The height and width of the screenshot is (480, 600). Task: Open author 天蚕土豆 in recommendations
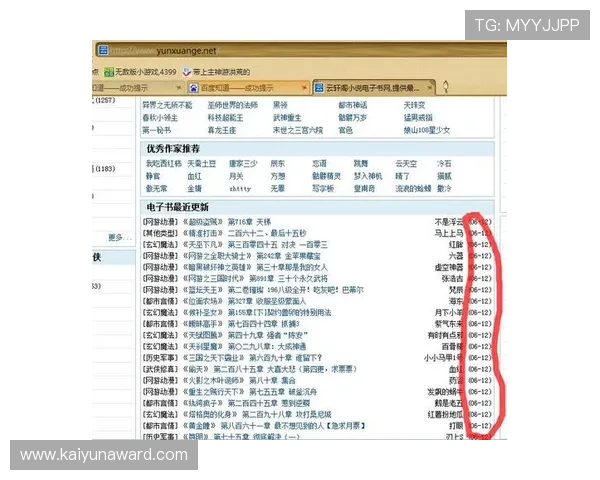click(x=202, y=164)
